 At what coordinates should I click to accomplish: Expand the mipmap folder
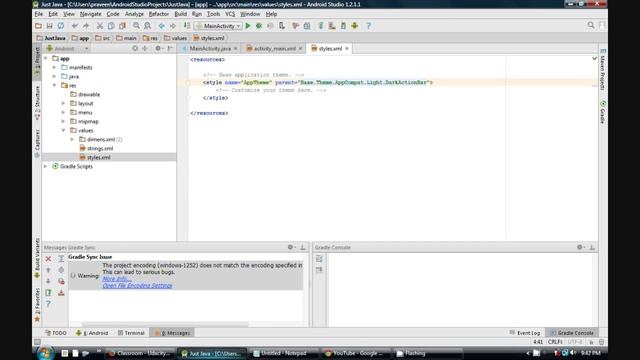[x=64, y=122]
